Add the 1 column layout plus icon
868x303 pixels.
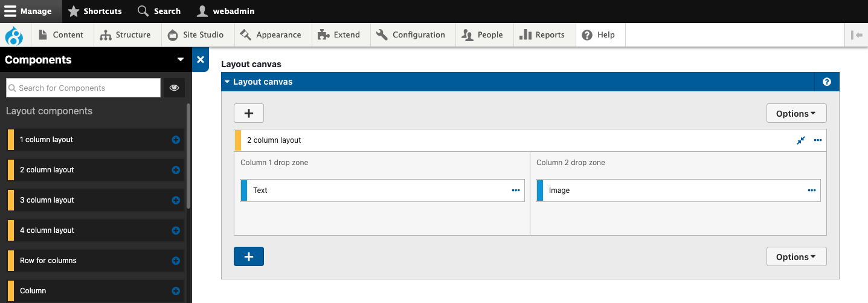tap(176, 140)
